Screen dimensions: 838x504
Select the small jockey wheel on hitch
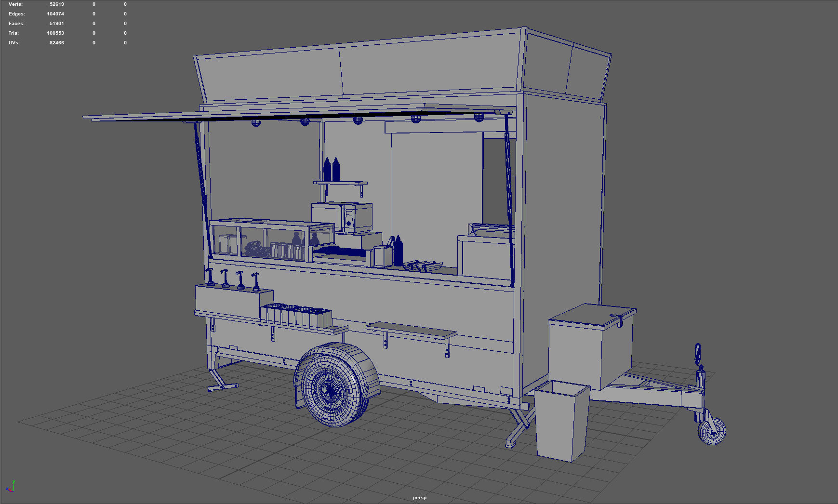(712, 431)
